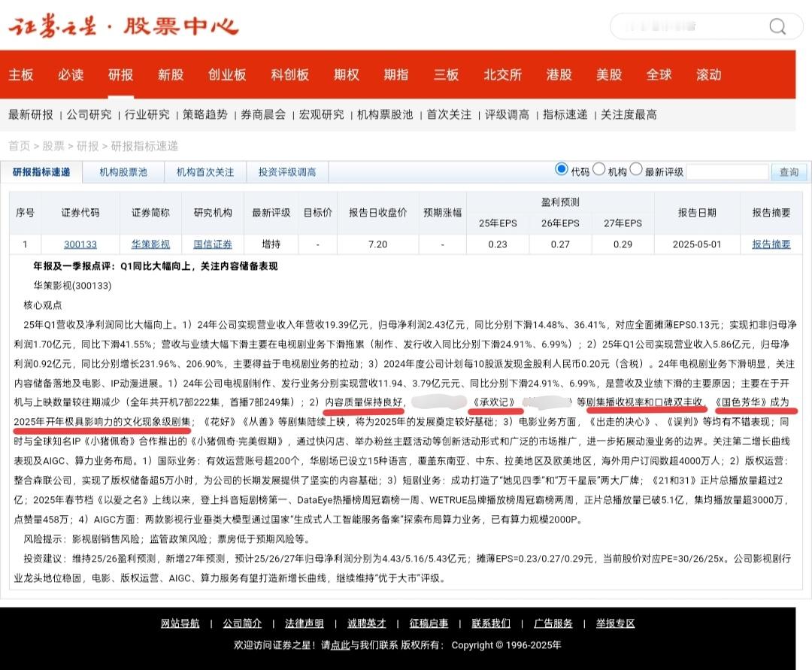Go to 指标速递 sub-menu link
Screen dimensions: 812x670
pos(565,114)
